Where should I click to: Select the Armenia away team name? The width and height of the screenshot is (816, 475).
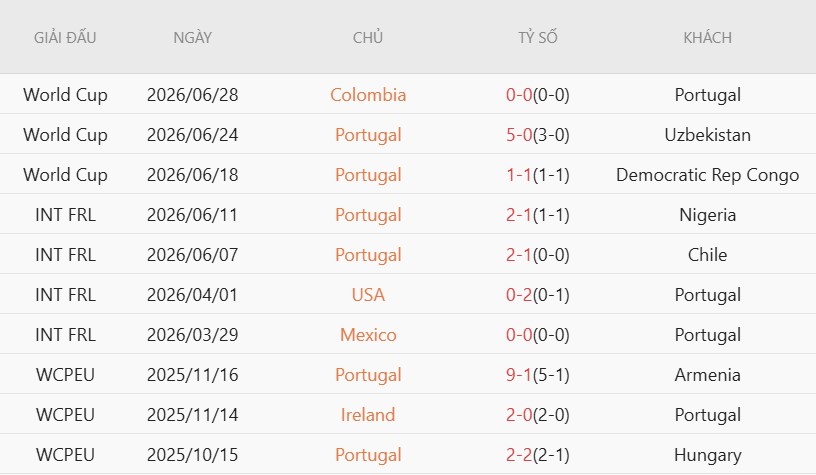pos(707,375)
